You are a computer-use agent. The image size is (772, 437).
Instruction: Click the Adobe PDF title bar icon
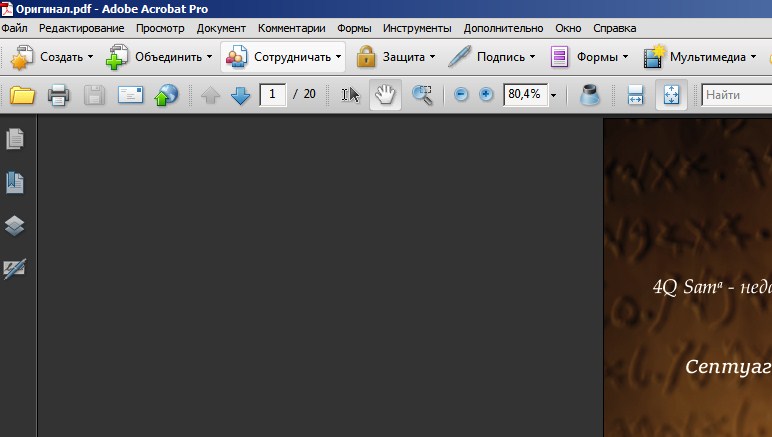coord(7,9)
